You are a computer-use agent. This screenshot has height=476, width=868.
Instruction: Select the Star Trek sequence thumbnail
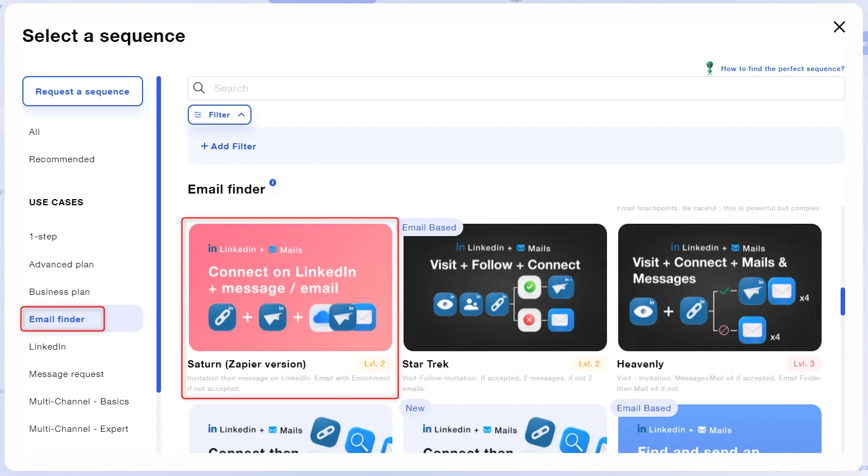505,288
